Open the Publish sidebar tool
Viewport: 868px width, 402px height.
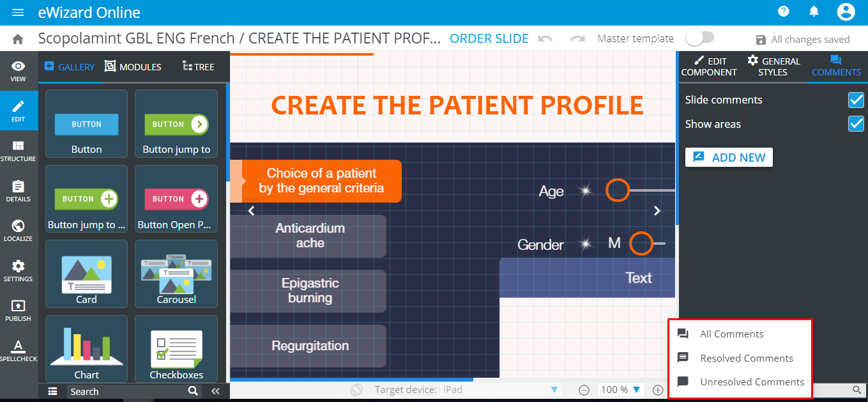19,311
